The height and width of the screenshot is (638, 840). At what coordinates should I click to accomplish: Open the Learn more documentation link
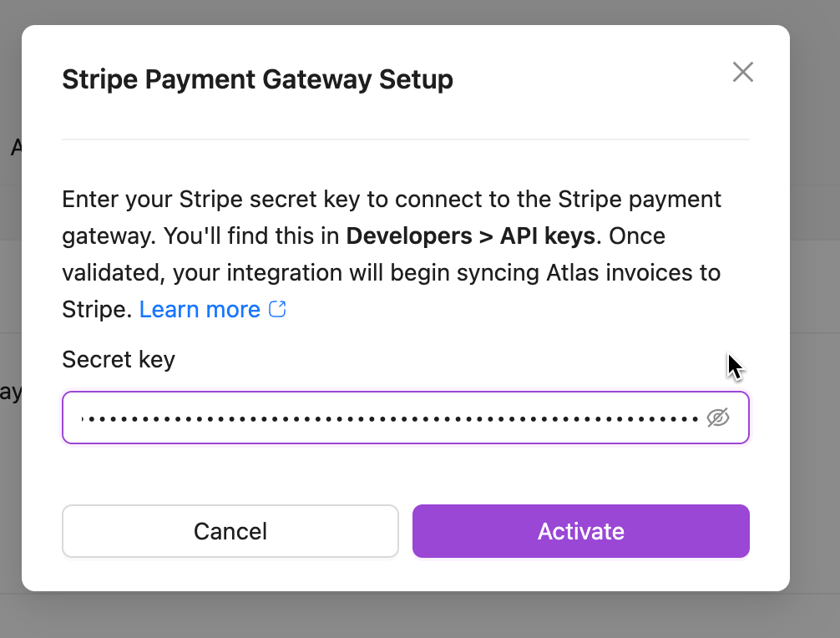click(200, 309)
